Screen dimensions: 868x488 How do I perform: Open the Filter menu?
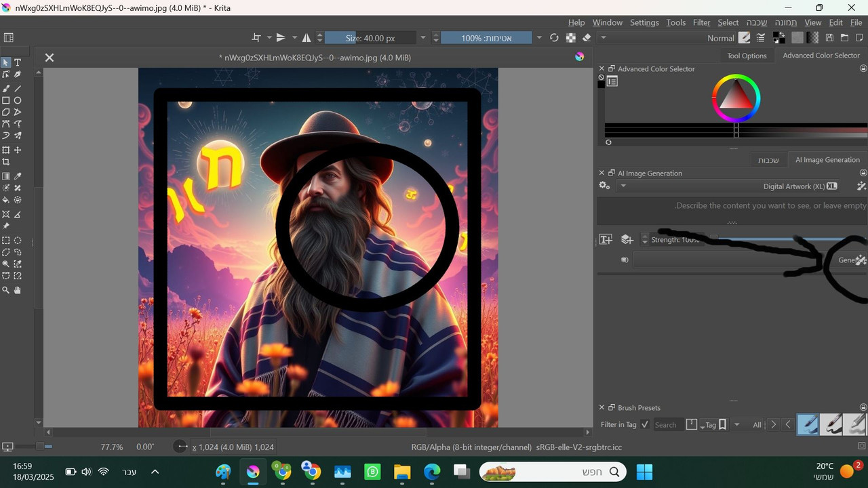[702, 22]
